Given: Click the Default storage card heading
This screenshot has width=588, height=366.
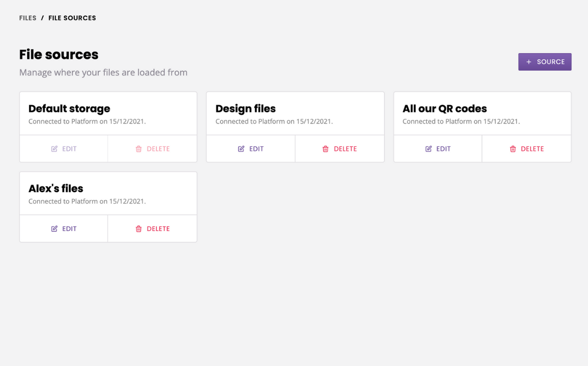Looking at the screenshot, I should pos(69,109).
